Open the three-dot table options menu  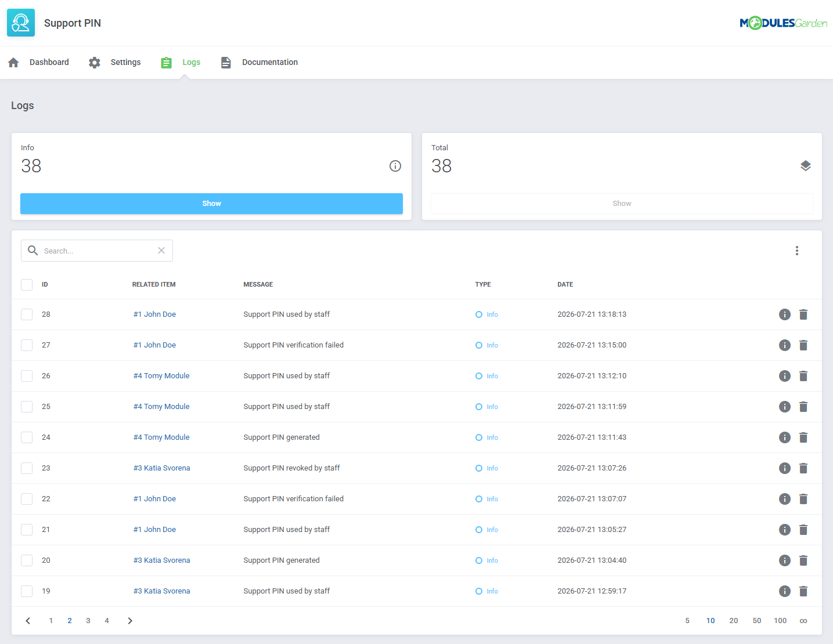pos(797,251)
